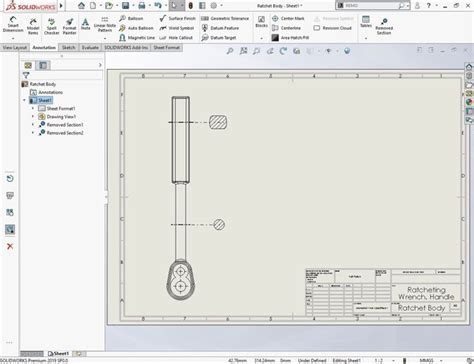Click the Rotate View icon
The width and height of the screenshot is (474, 364).
283,51
